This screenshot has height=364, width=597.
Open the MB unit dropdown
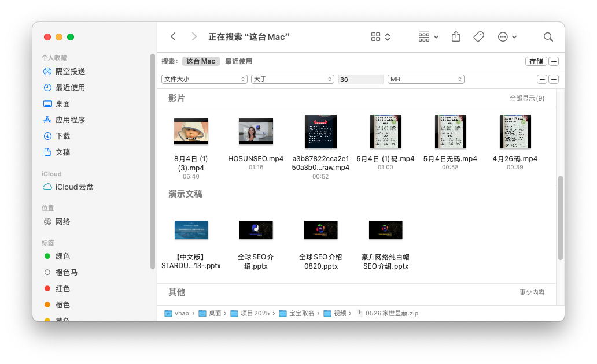pyautogui.click(x=426, y=79)
